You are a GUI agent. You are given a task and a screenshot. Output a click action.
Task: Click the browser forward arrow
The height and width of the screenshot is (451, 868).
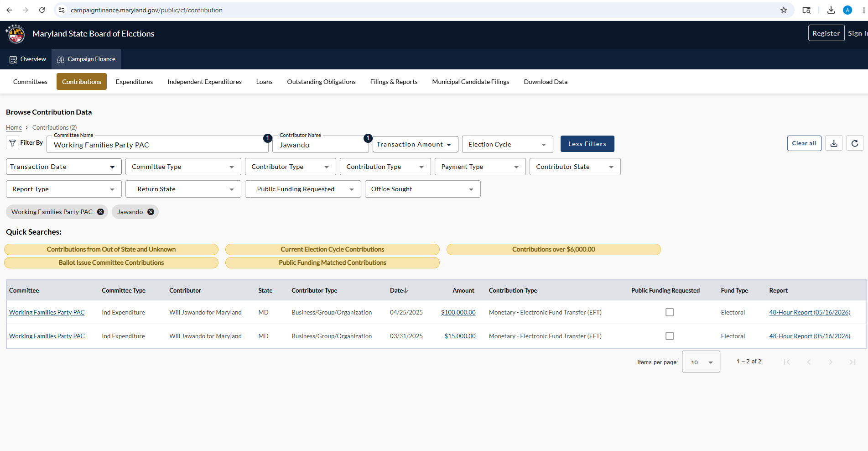[26, 10]
